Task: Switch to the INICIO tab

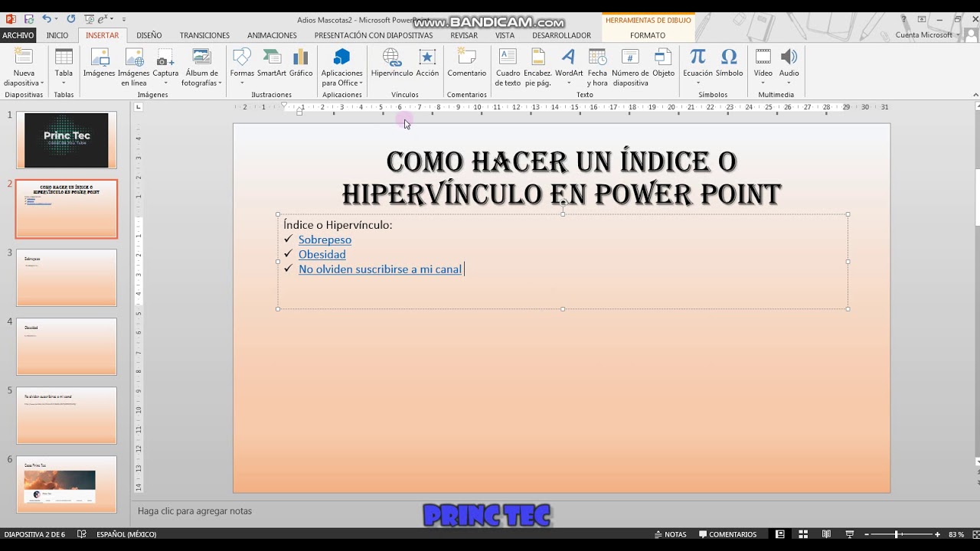Action: click(x=57, y=35)
